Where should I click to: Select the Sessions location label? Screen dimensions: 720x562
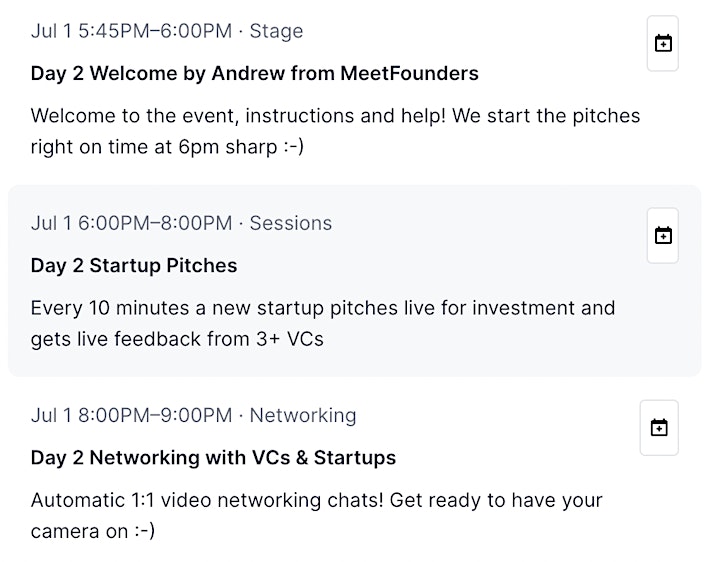(x=290, y=223)
